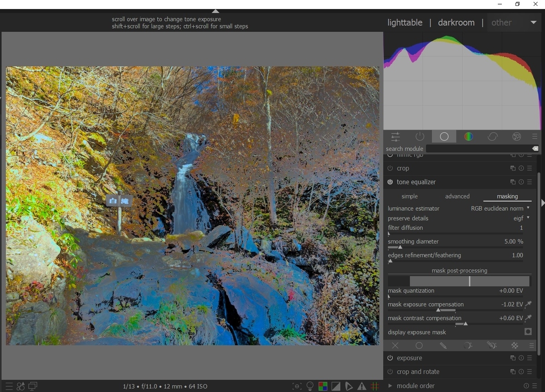Go to darkroom view
The width and height of the screenshot is (545, 392).
click(456, 22)
